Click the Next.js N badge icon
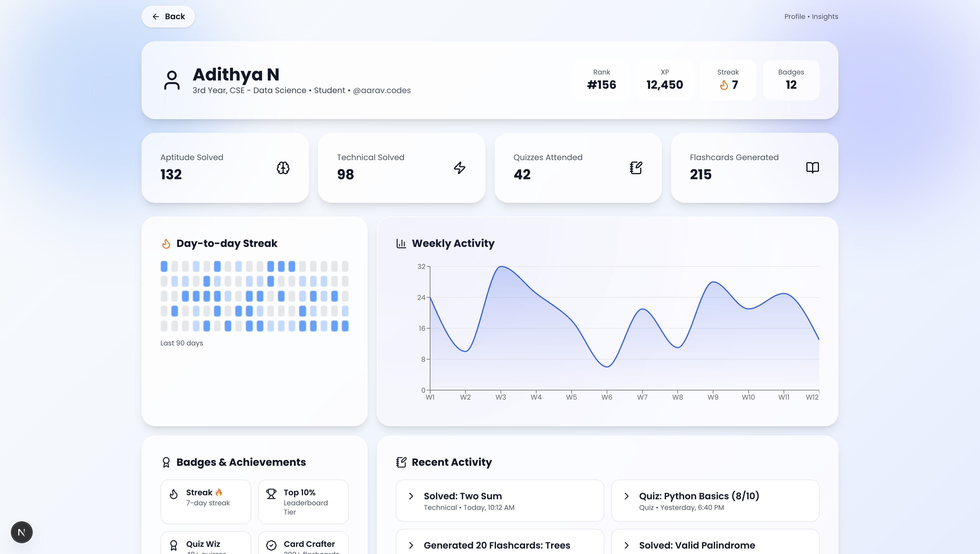 tap(22, 532)
